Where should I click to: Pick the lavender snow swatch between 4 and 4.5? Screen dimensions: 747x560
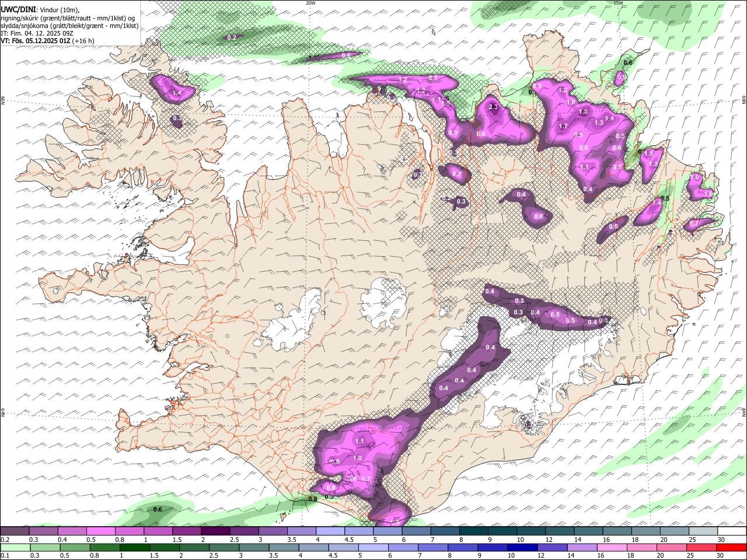click(330, 531)
